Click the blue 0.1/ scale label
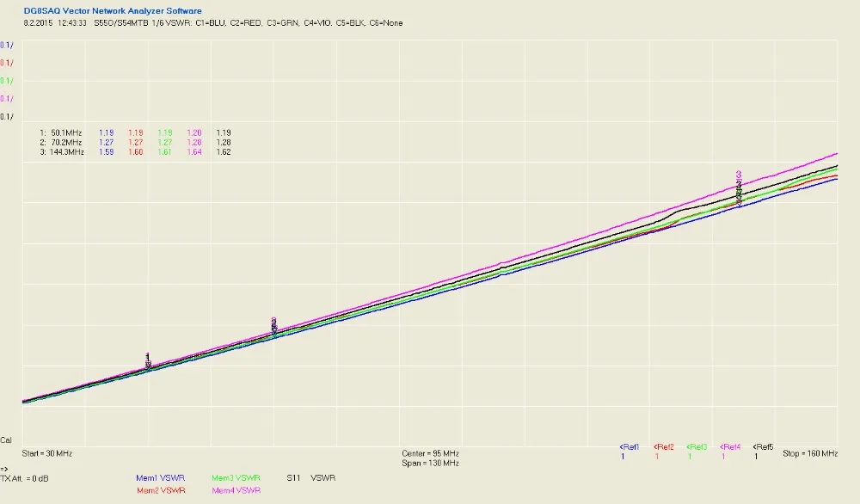Viewport: 860px width, 504px height. tap(7, 45)
